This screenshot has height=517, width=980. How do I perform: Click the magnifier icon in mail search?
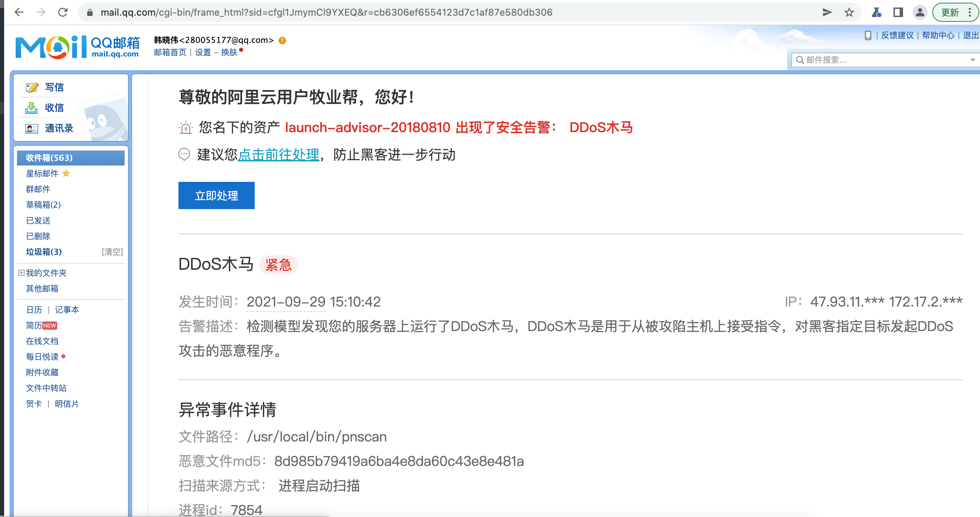click(800, 60)
